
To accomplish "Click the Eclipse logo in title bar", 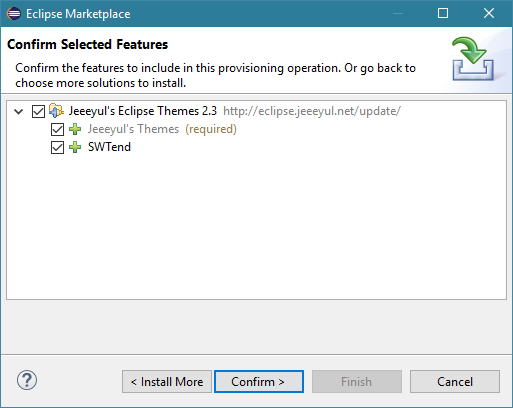I will 14,14.
